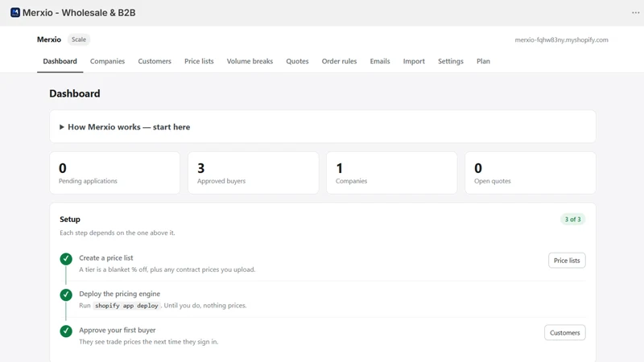644x362 pixels.
Task: Select the Volume breaks tab
Action: [x=250, y=61]
